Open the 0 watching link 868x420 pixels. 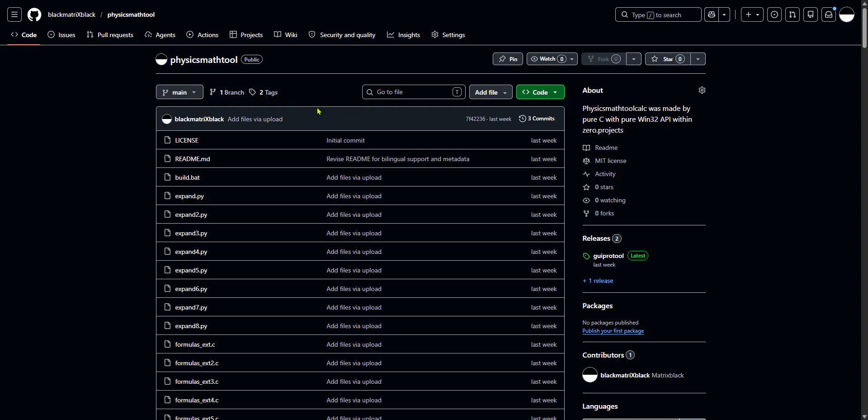[x=610, y=200]
